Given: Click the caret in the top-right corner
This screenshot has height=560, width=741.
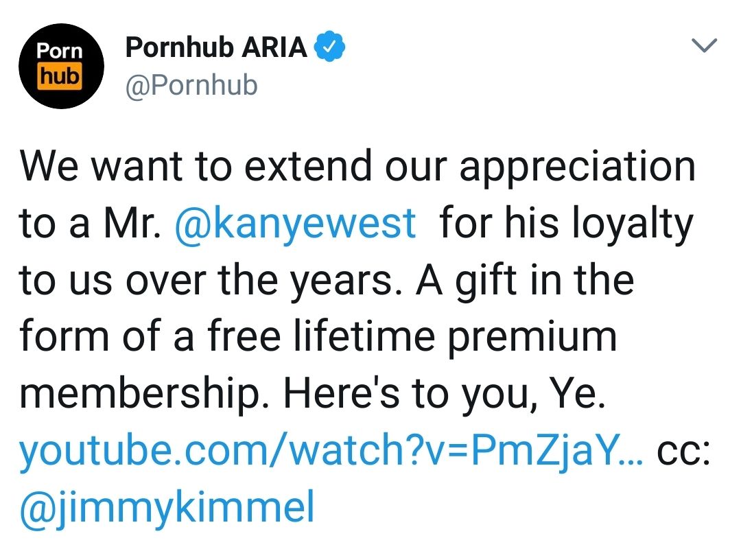Looking at the screenshot, I should point(704,46).
